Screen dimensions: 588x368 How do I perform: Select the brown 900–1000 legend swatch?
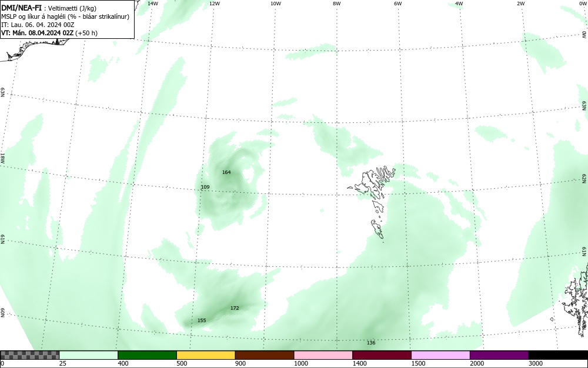pyautogui.click(x=265, y=355)
